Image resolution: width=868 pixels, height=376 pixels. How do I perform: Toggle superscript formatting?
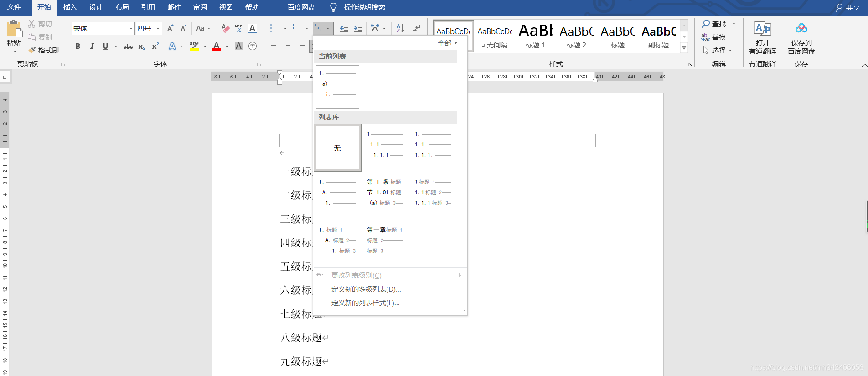pos(155,46)
